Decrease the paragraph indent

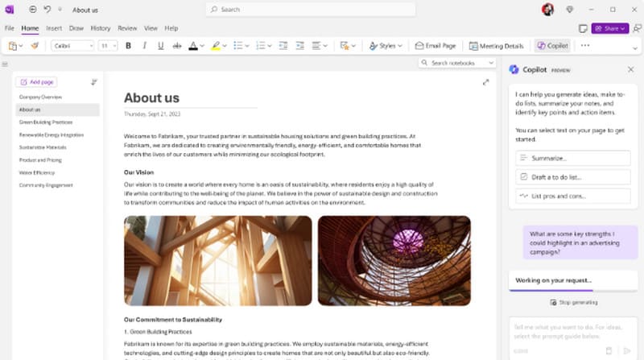point(283,46)
